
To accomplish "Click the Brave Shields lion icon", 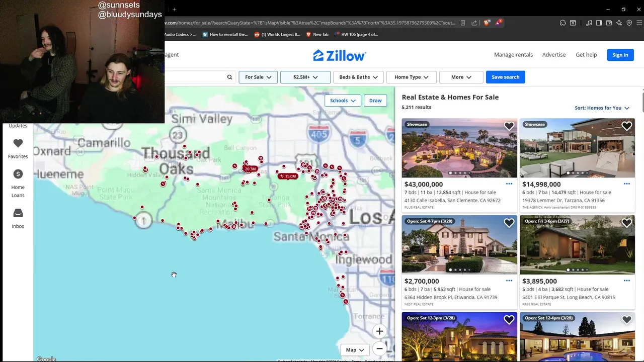I will pyautogui.click(x=487, y=23).
